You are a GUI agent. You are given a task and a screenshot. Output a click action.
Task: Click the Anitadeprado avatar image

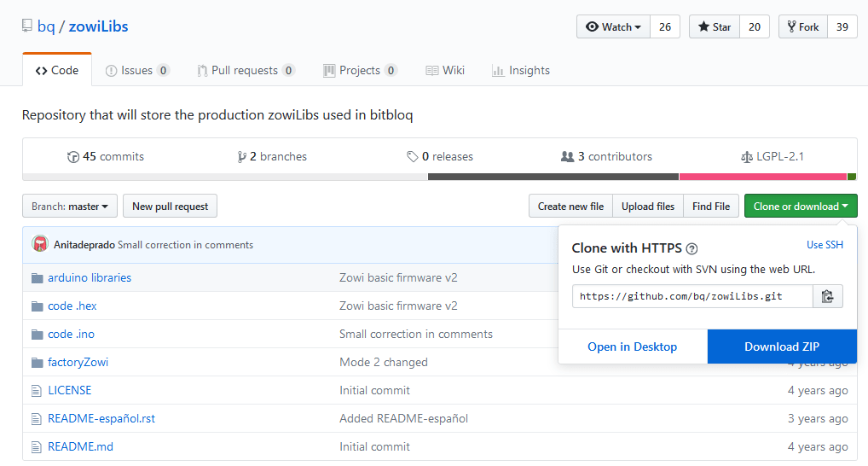(x=40, y=244)
